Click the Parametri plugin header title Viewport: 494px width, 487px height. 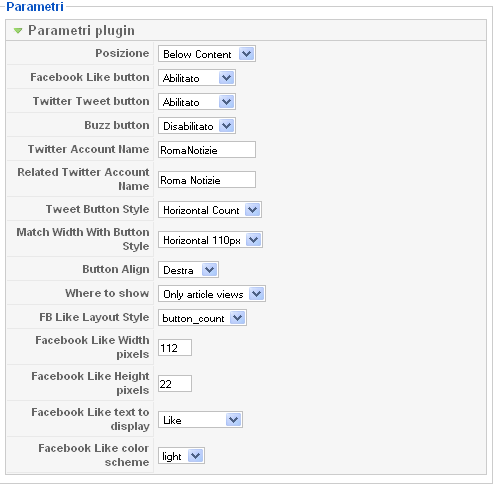point(81,30)
